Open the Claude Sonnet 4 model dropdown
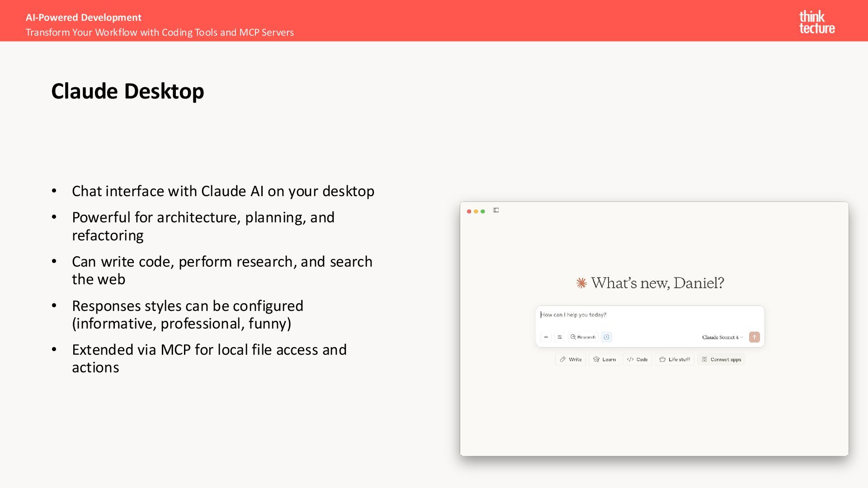The width and height of the screenshot is (868, 488). pyautogui.click(x=722, y=337)
